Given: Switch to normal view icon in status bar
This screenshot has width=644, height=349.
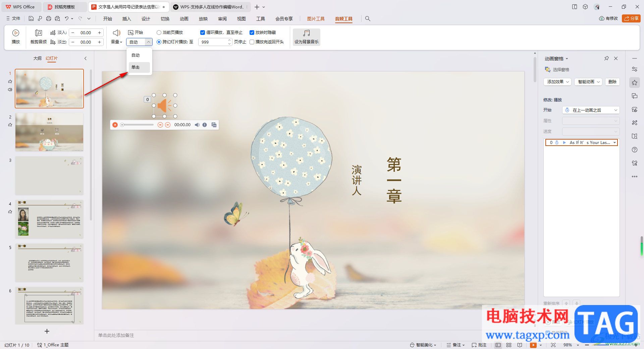Looking at the screenshot, I should pyautogui.click(x=498, y=345).
